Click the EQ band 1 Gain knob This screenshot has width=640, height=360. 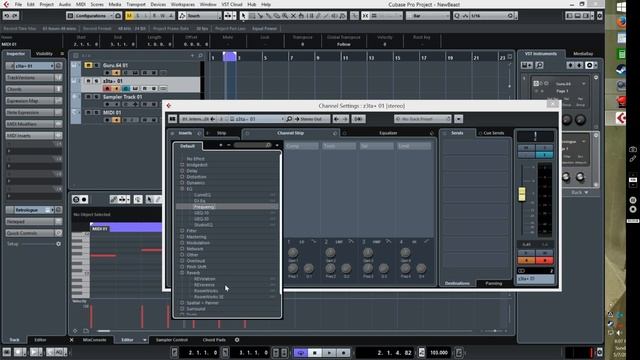pyautogui.click(x=293, y=253)
